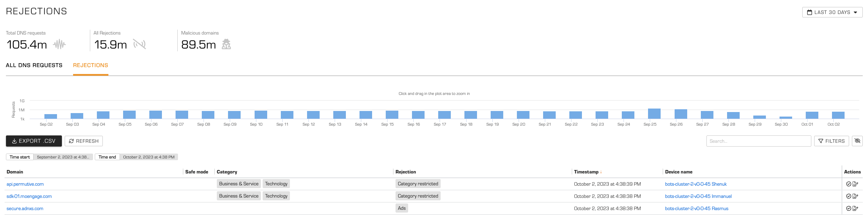Click the checkmark action icon for api.permutive.com

848,184
